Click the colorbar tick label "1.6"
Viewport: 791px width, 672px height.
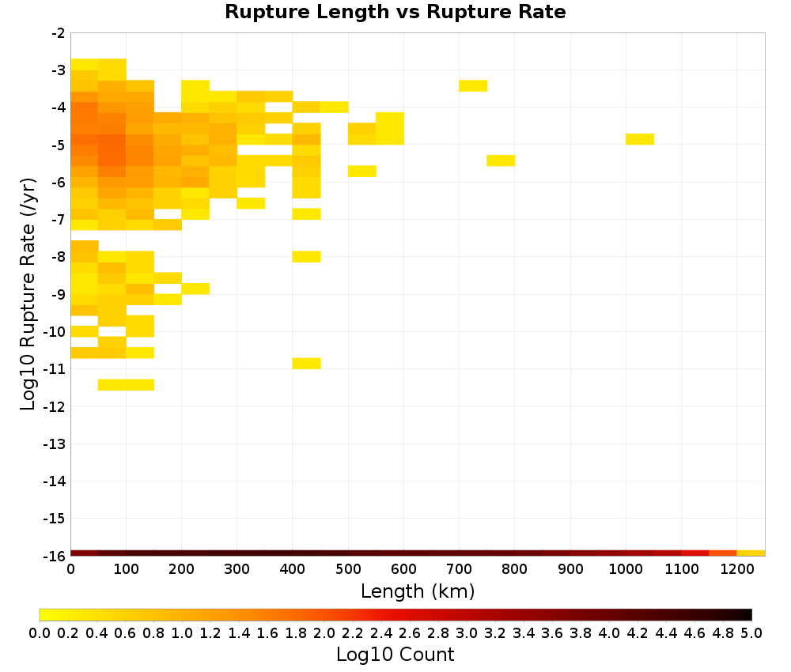[267, 632]
